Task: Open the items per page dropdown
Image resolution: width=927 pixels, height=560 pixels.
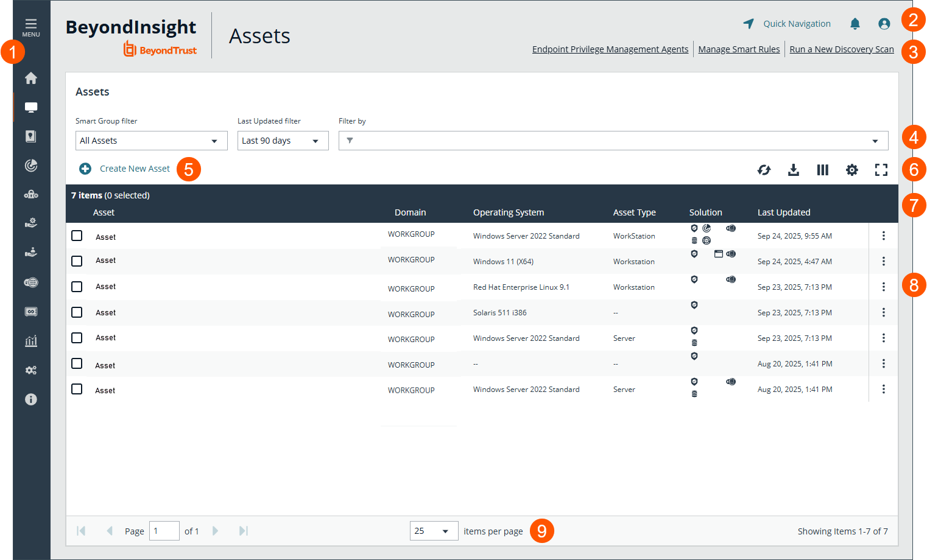Action: point(434,531)
